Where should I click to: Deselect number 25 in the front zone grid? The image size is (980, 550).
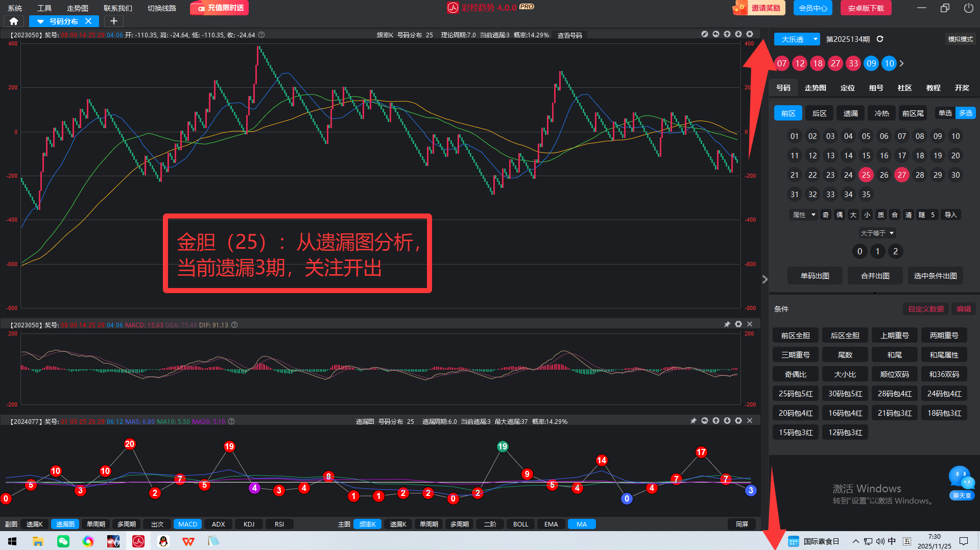pos(866,175)
